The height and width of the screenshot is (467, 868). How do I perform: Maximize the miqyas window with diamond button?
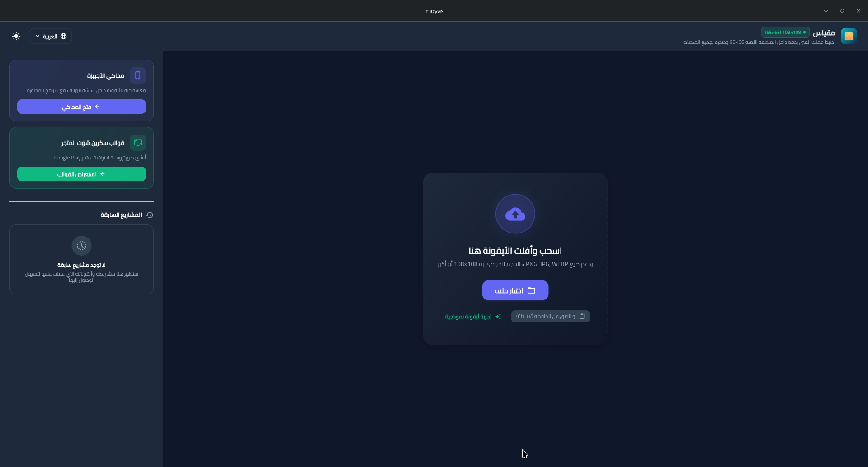pos(842,11)
